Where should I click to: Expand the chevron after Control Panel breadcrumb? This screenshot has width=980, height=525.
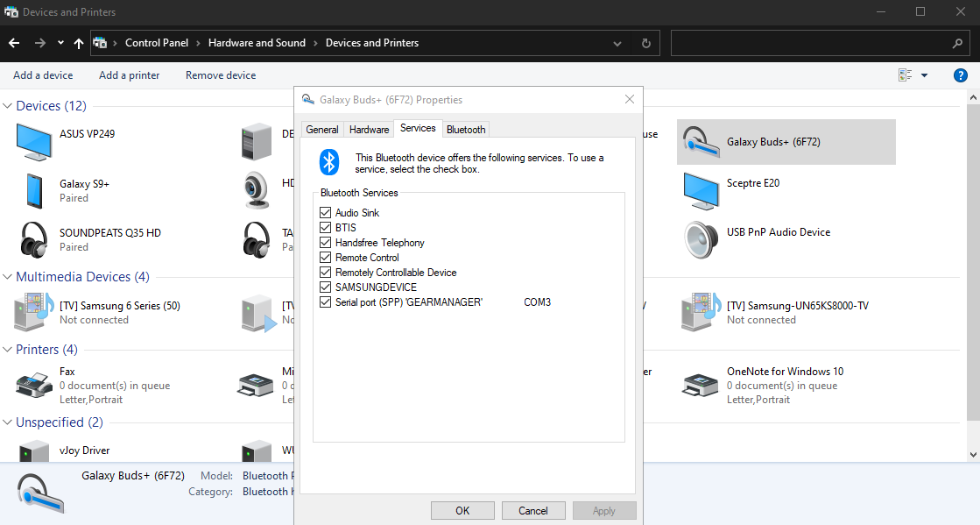click(x=198, y=43)
